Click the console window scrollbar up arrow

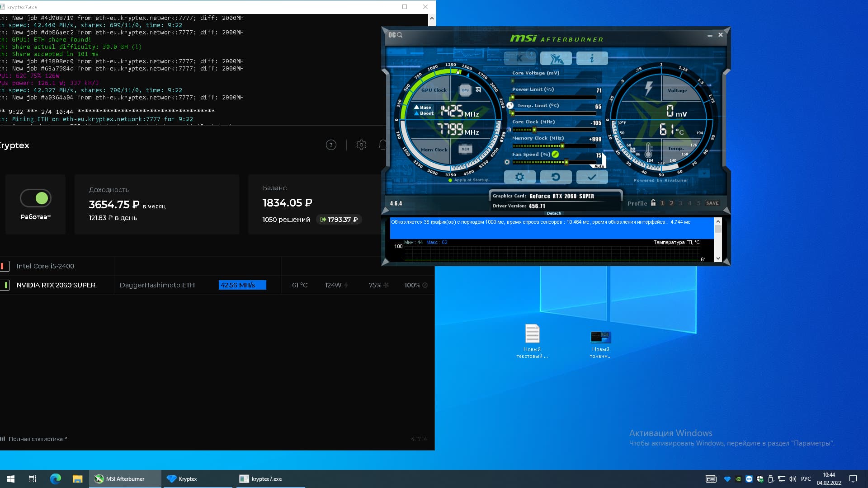click(432, 19)
